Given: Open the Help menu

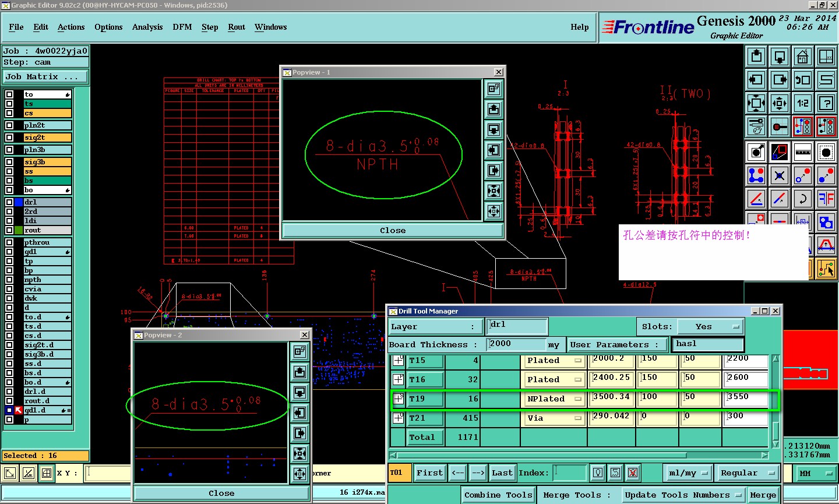Looking at the screenshot, I should 580,27.
